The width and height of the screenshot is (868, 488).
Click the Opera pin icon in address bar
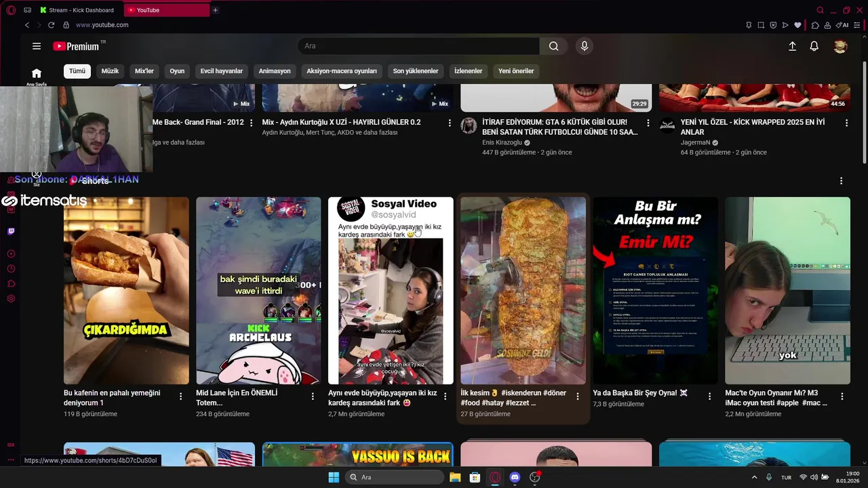(x=749, y=25)
